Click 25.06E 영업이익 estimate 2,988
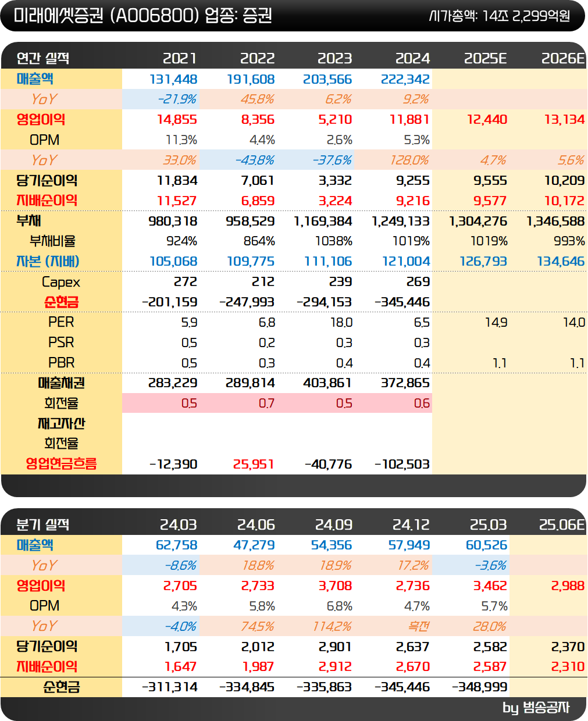Viewport: 588px width, 721px height. point(568,586)
